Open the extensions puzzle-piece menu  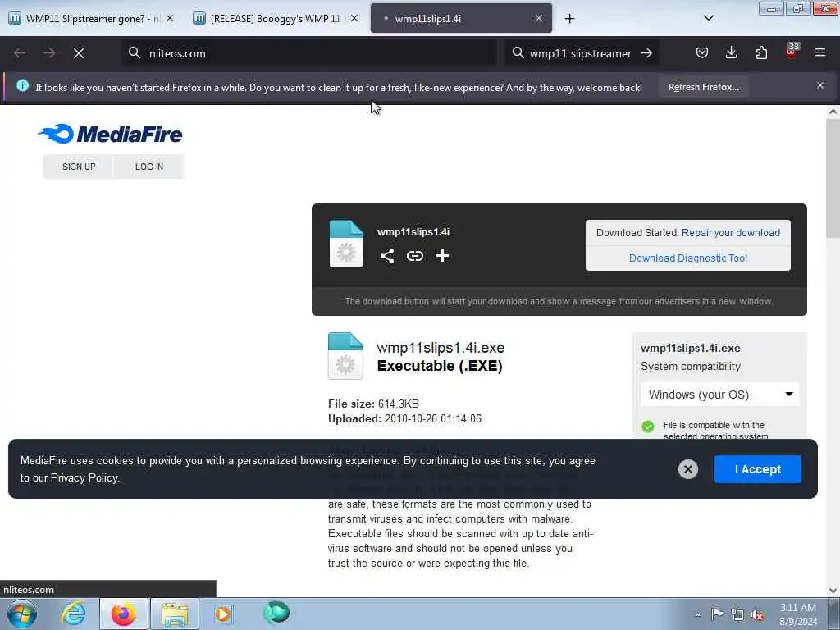tap(761, 52)
